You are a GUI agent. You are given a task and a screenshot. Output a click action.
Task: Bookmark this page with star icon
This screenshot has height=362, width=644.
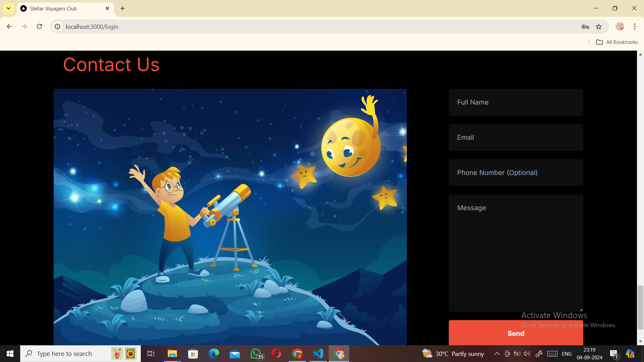[x=599, y=26]
